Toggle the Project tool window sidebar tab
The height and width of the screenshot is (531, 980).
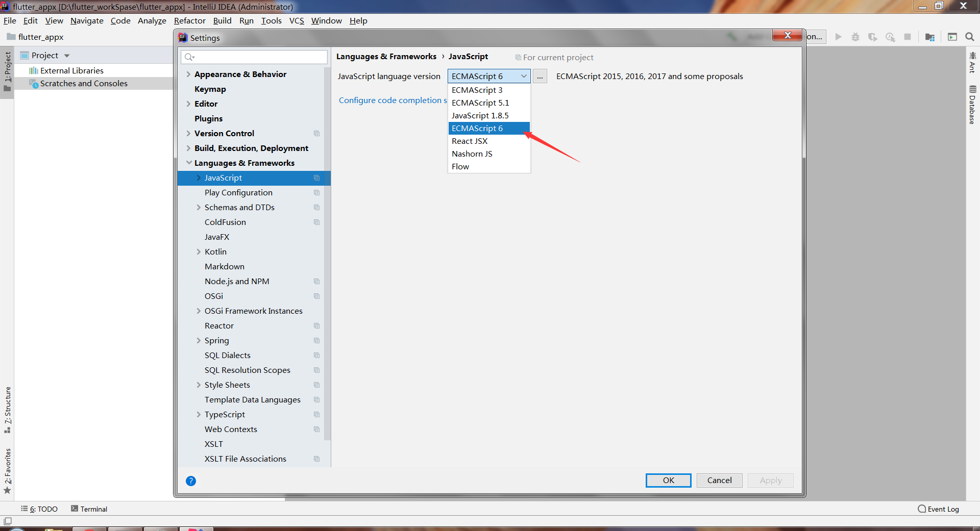7,71
